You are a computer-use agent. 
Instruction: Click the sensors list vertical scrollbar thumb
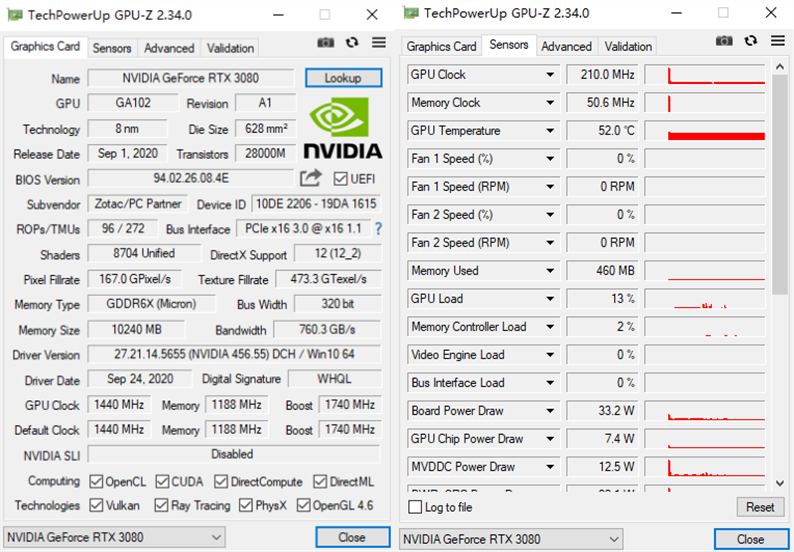coord(779,185)
